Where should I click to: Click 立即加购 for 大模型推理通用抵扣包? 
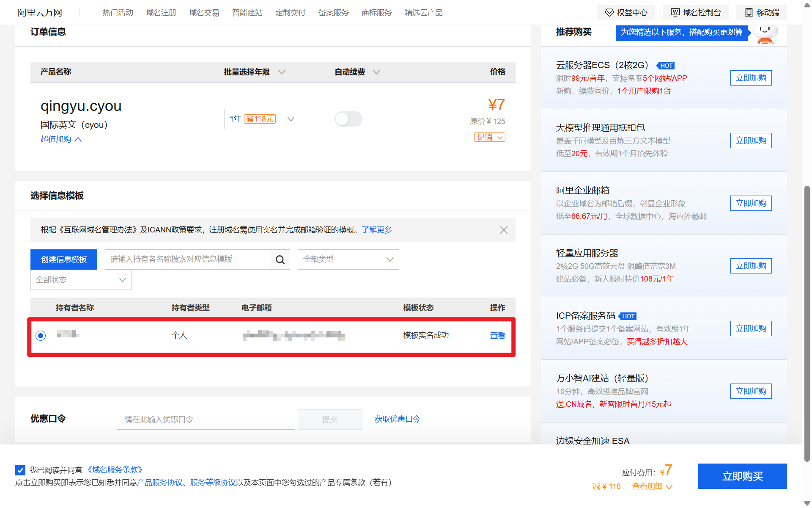pyautogui.click(x=751, y=141)
